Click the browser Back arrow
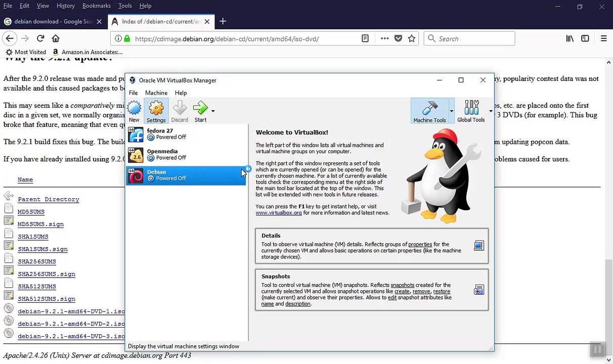The image size is (613, 364). click(x=10, y=38)
